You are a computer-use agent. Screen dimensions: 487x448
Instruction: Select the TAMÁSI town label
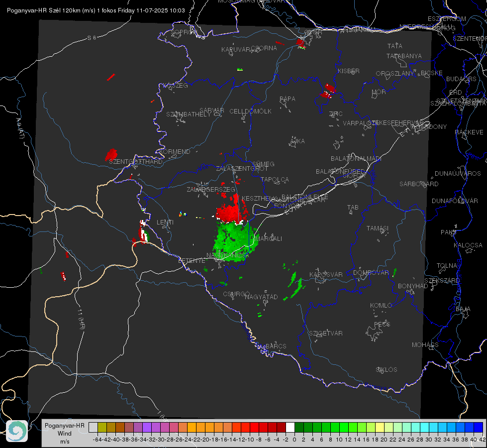[378, 228]
